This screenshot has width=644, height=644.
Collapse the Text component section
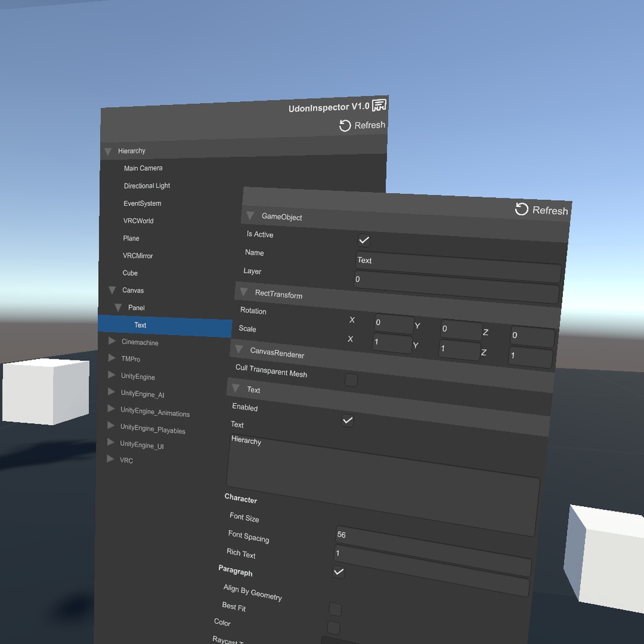235,387
